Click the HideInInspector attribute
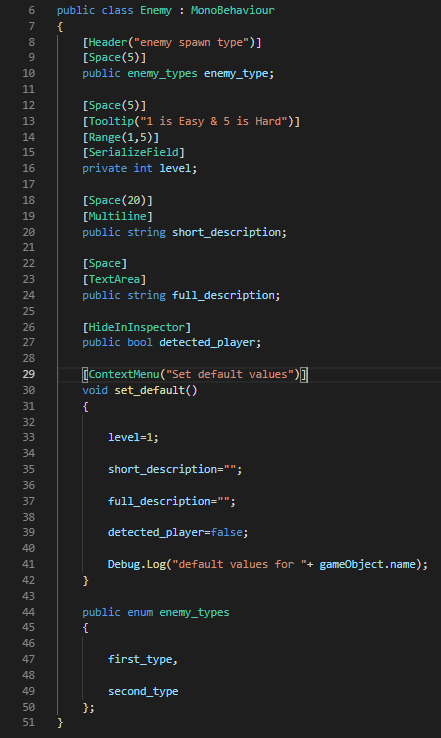This screenshot has height=738, width=441. point(137,328)
